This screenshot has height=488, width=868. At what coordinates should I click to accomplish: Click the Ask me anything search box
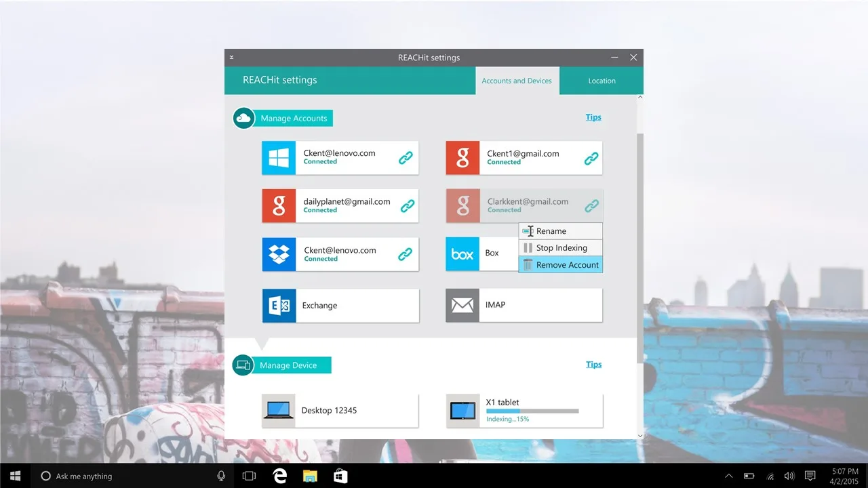133,476
